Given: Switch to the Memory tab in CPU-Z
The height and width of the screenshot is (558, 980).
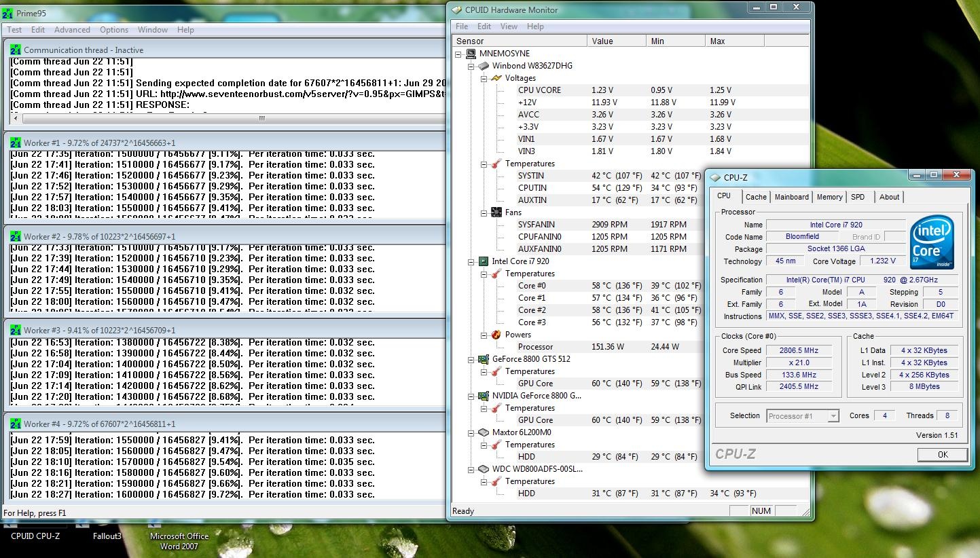Looking at the screenshot, I should (829, 197).
